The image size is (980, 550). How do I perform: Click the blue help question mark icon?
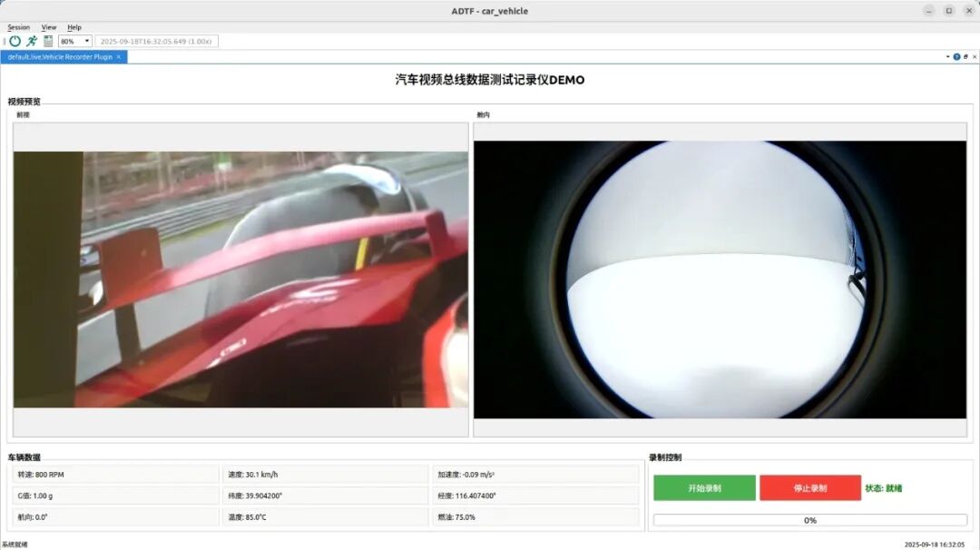pos(957,57)
